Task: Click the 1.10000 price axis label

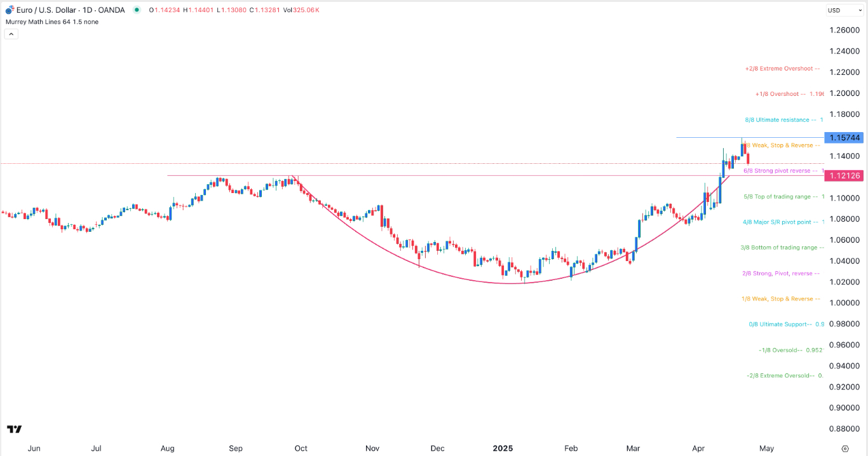Action: 844,198
